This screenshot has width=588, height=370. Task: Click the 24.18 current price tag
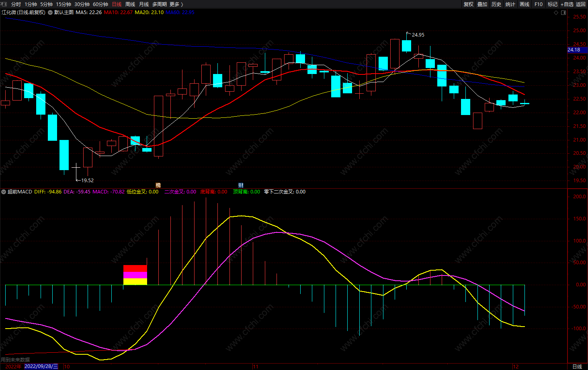(577, 50)
